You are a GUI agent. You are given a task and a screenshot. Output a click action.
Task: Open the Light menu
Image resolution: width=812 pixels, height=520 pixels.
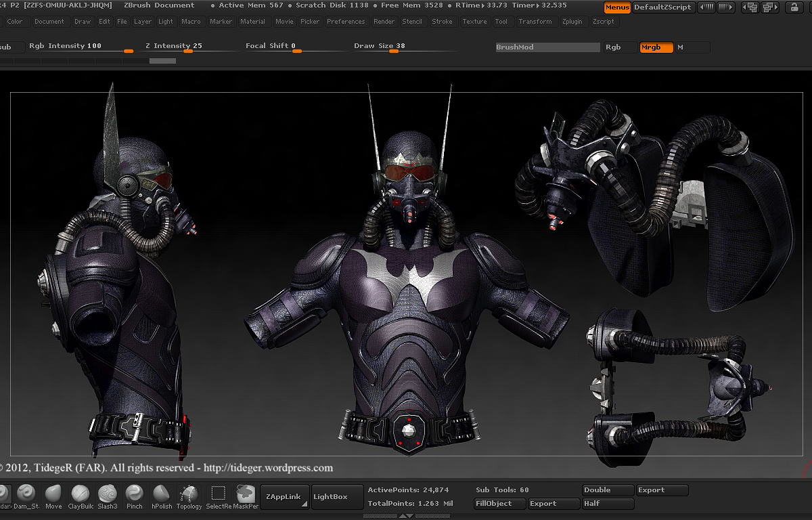coord(166,22)
